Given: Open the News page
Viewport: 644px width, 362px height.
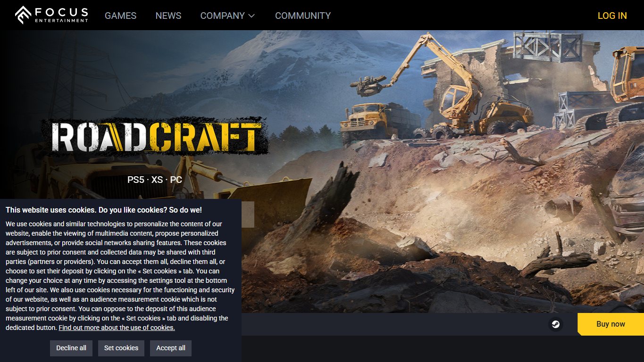Looking at the screenshot, I should tap(168, 16).
